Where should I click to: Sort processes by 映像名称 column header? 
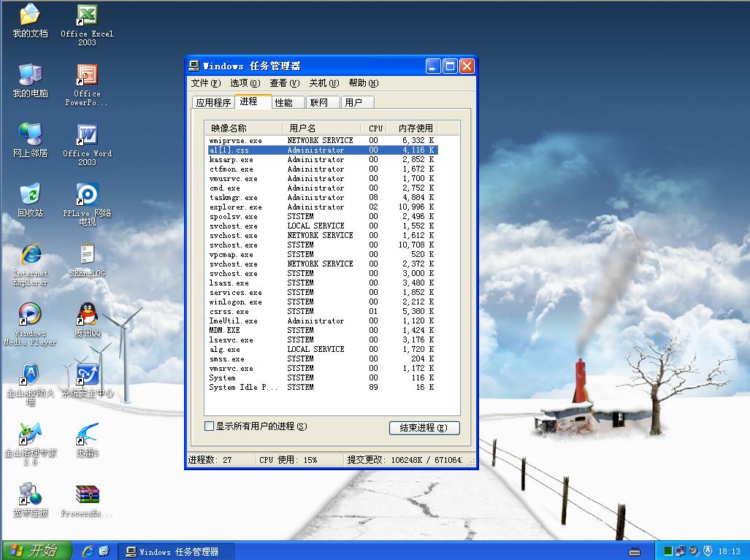243,129
